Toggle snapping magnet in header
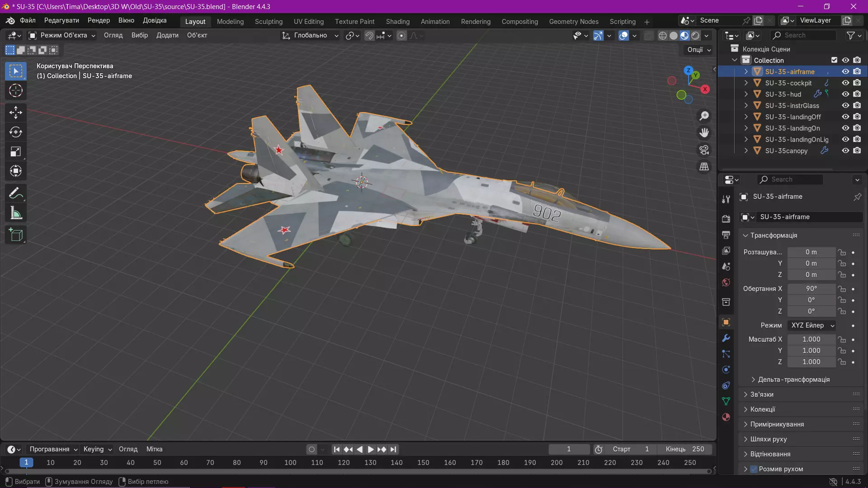 (369, 36)
